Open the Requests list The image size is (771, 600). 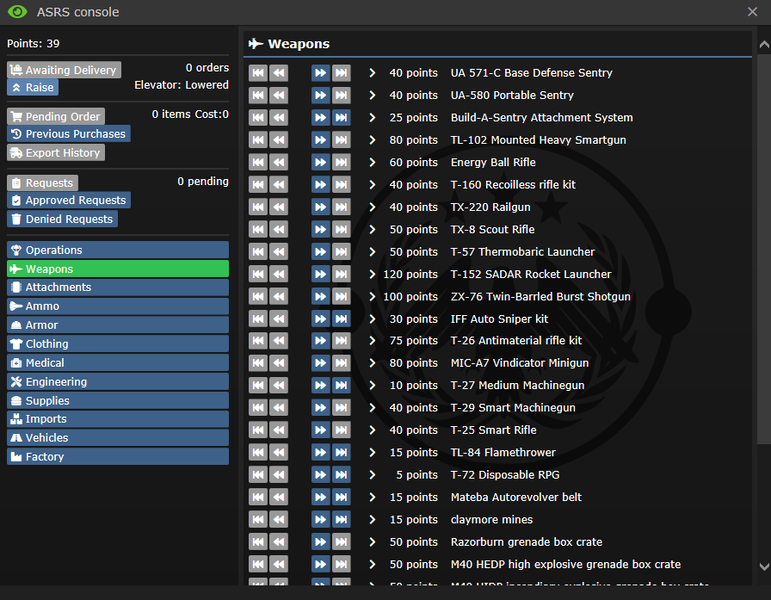point(43,183)
